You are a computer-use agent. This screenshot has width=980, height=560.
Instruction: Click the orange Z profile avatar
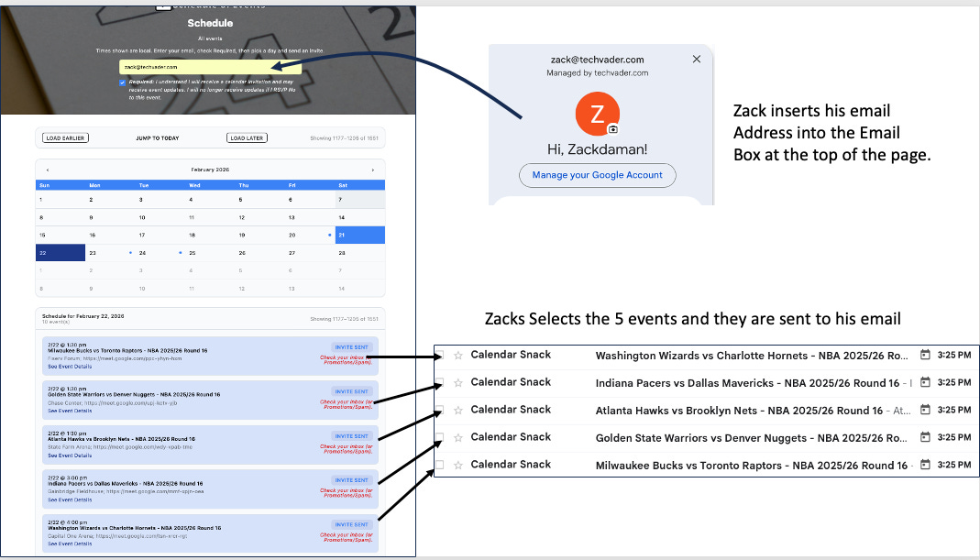click(597, 114)
